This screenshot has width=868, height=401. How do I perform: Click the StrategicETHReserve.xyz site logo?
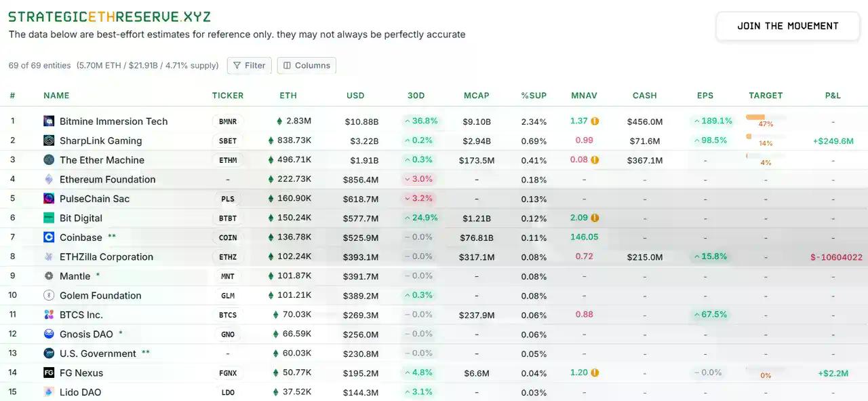coord(109,17)
